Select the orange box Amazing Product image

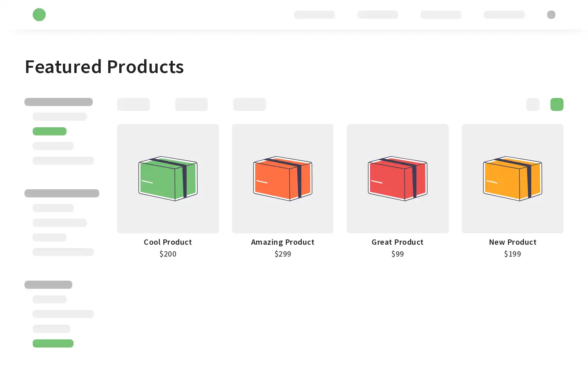[283, 179]
